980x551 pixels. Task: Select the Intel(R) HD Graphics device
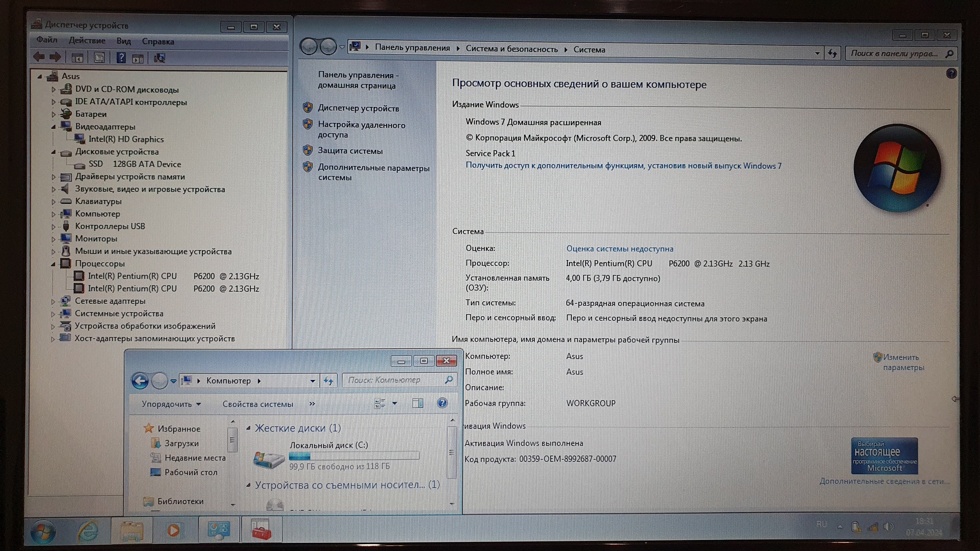126,139
